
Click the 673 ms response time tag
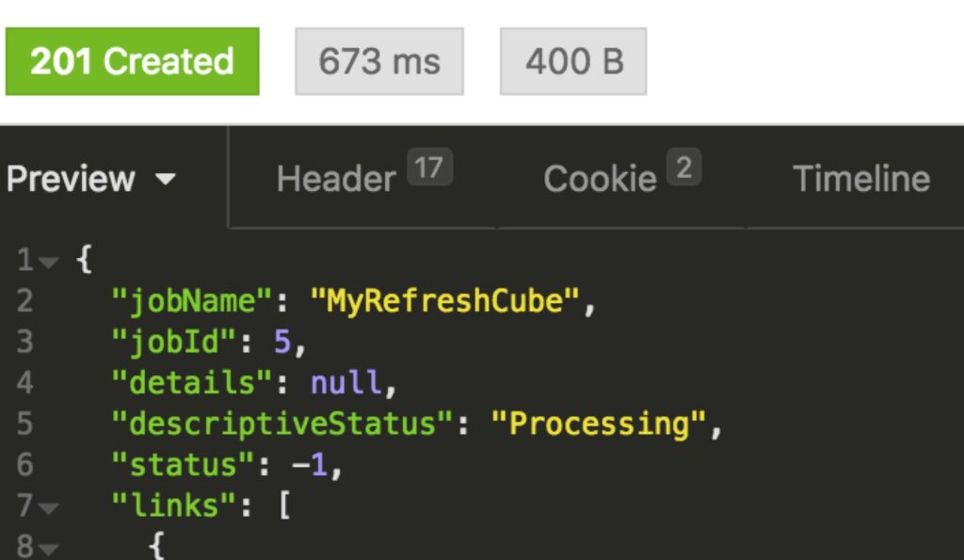point(379,62)
